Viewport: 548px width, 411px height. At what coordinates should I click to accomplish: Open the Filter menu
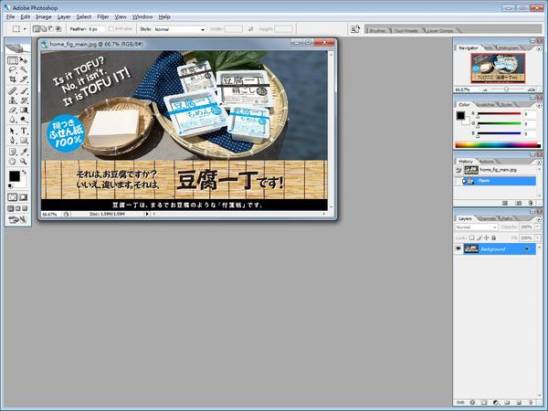103,17
